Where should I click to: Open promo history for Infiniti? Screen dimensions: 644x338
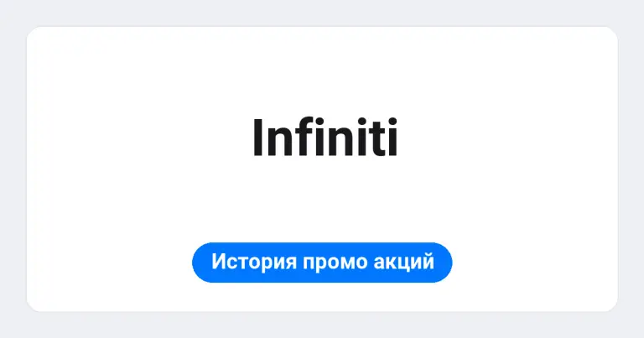click(322, 262)
